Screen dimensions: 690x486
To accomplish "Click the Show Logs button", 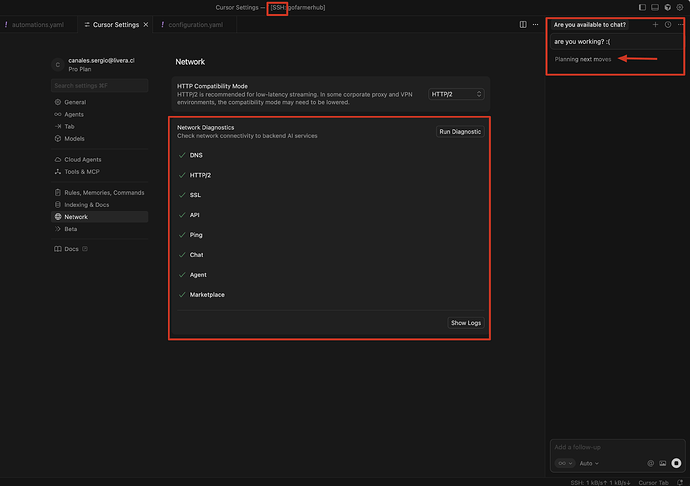I will click(x=466, y=323).
